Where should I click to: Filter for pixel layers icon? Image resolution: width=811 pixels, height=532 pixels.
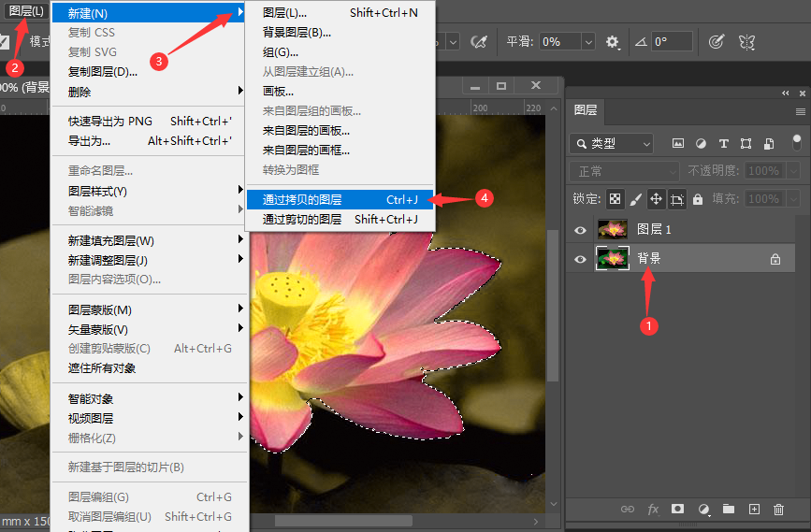pyautogui.click(x=677, y=144)
